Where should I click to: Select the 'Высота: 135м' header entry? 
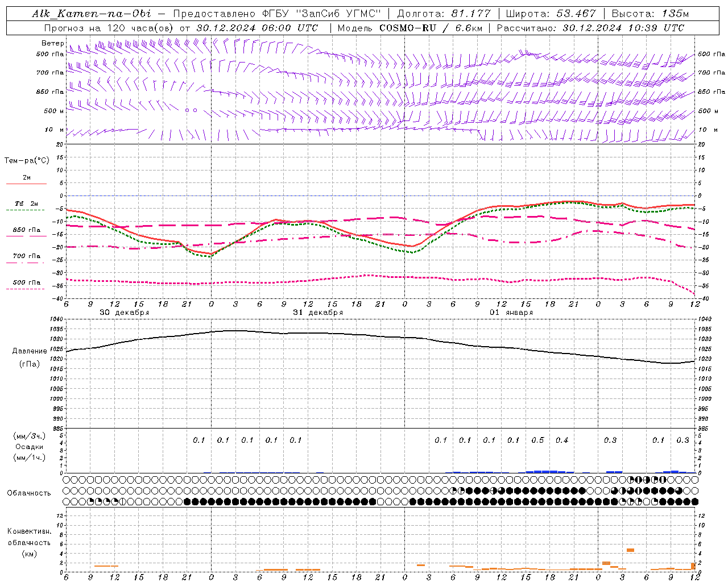tap(651, 14)
